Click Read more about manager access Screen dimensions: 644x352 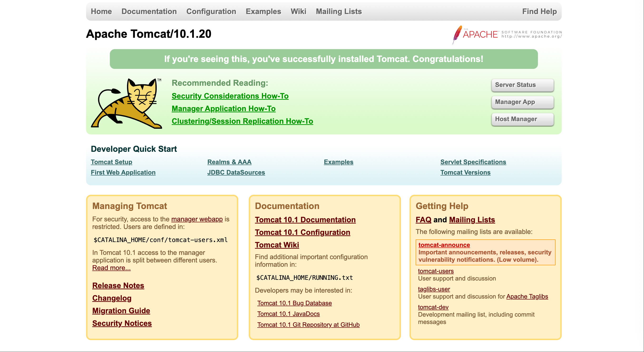[x=111, y=268]
